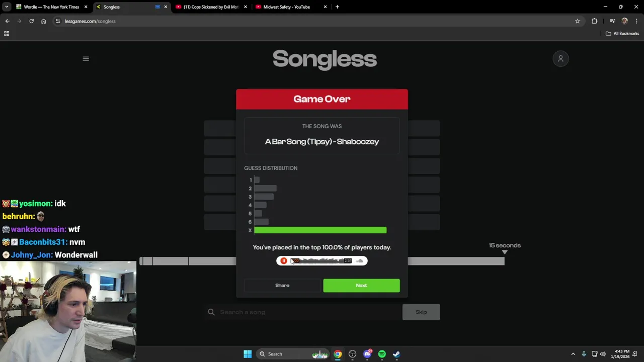Open the Chrome profile avatar
Screen dimensions: 644x362
[625, 21]
